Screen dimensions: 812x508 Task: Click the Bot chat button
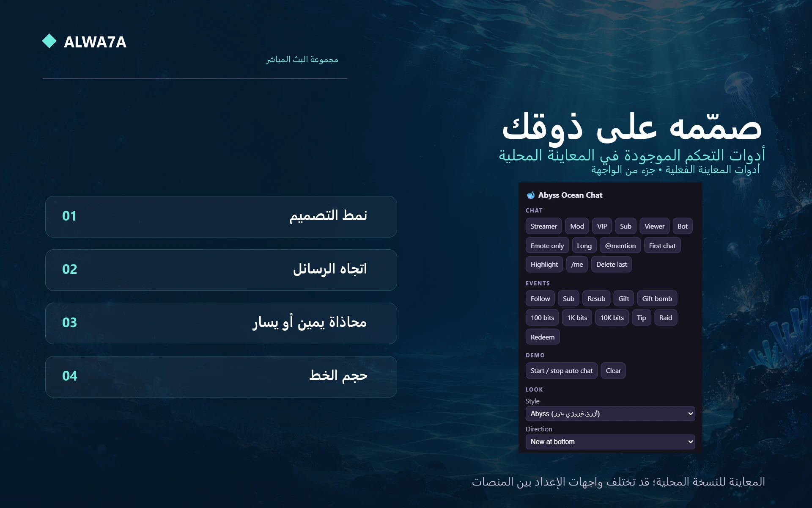pos(683,226)
